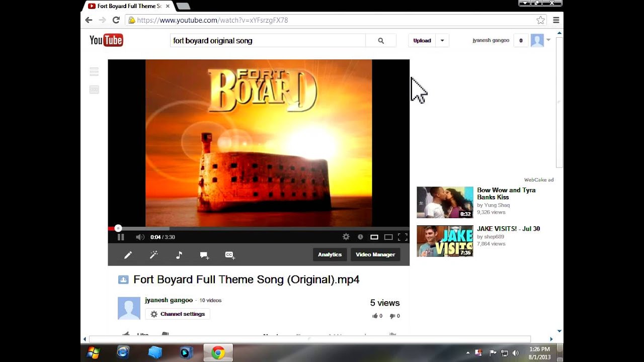Viewport: 644px width, 362px height.
Task: Expand the secondary sidebar icon below guide
Action: click(x=94, y=89)
